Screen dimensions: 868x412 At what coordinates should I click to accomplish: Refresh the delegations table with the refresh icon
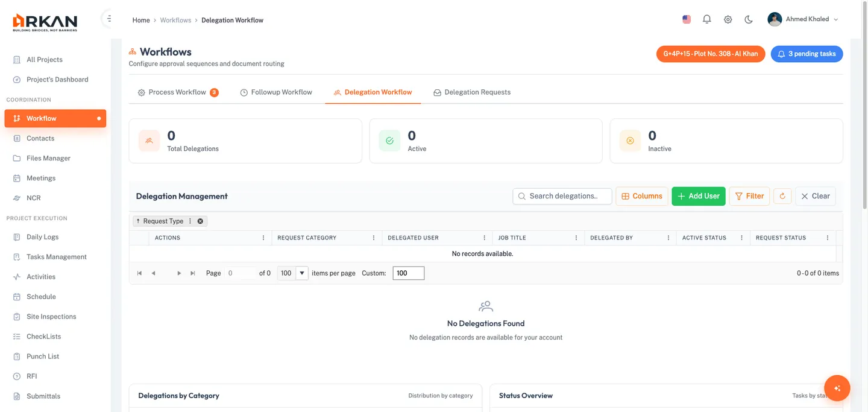782,195
